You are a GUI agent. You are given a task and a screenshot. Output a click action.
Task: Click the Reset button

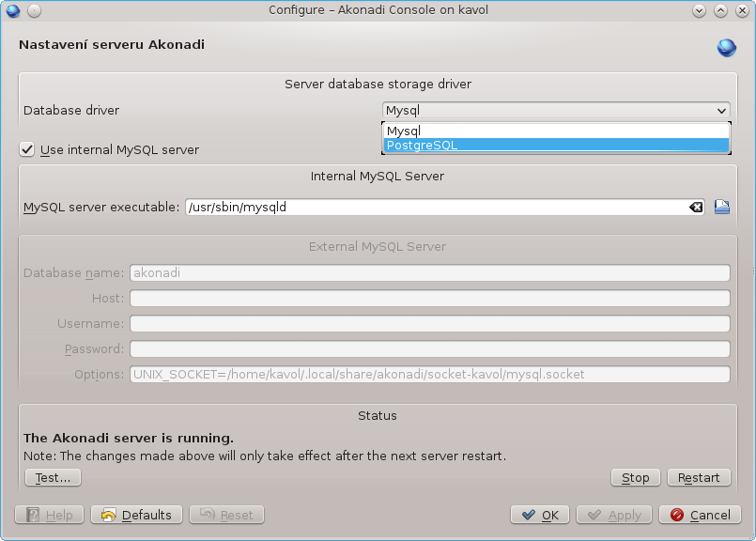tap(226, 515)
